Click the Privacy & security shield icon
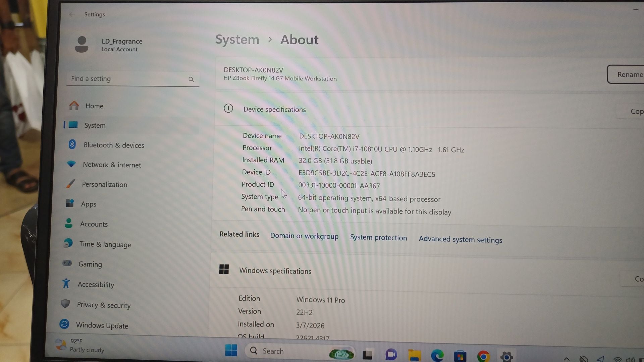 click(65, 304)
